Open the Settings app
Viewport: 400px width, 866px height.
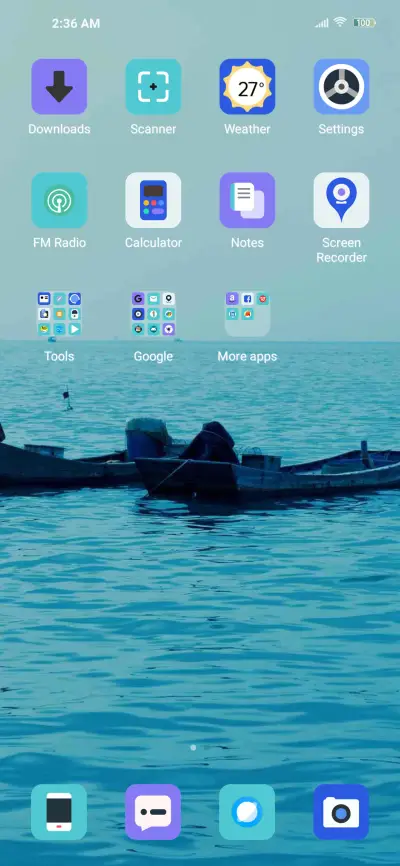(x=341, y=87)
